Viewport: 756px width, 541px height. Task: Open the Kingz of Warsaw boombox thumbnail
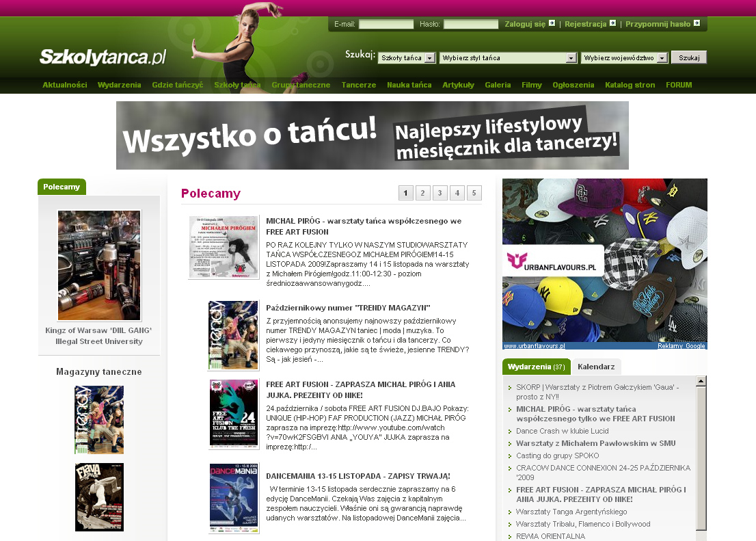pos(99,265)
